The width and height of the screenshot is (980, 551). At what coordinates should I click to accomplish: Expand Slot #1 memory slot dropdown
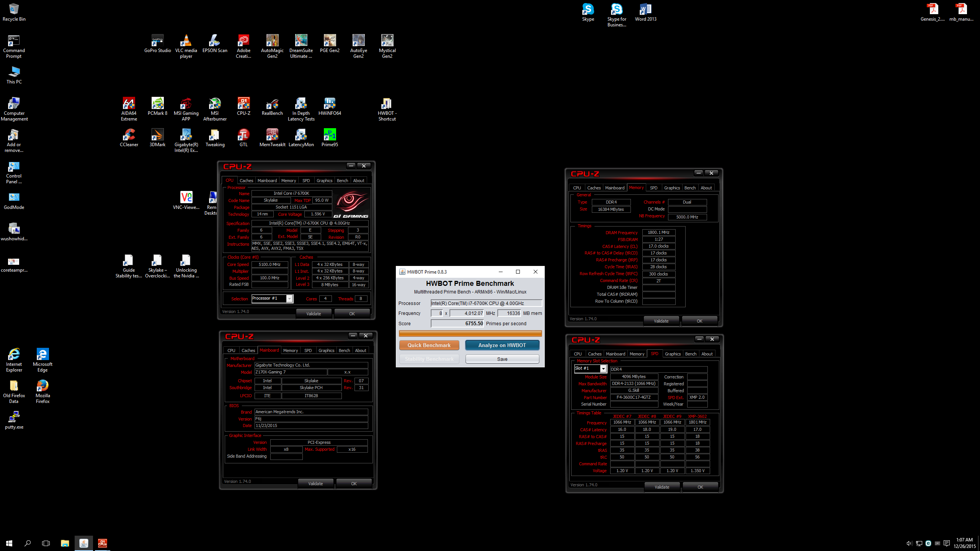(x=603, y=368)
